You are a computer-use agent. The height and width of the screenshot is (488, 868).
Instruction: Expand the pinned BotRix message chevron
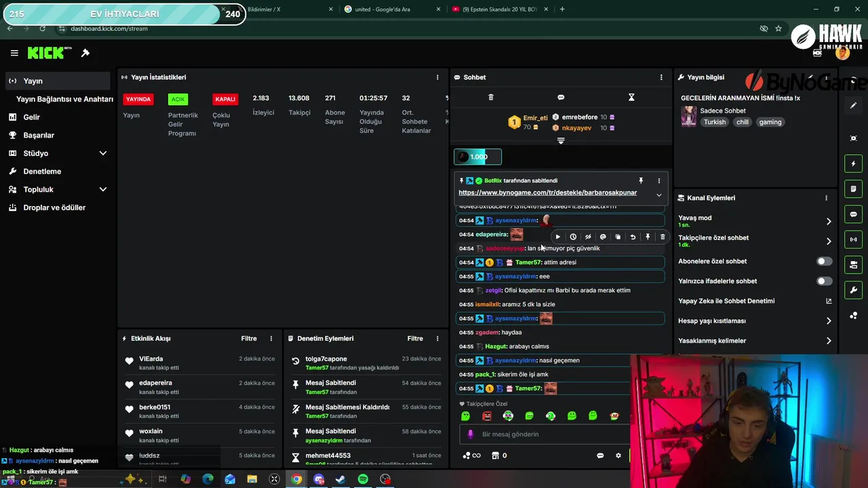point(658,195)
